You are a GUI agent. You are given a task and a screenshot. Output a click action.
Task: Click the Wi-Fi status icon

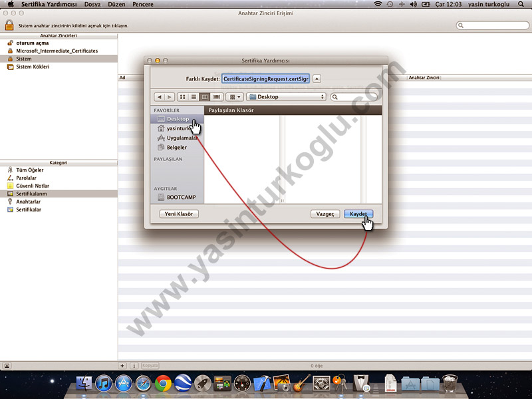(378, 4)
